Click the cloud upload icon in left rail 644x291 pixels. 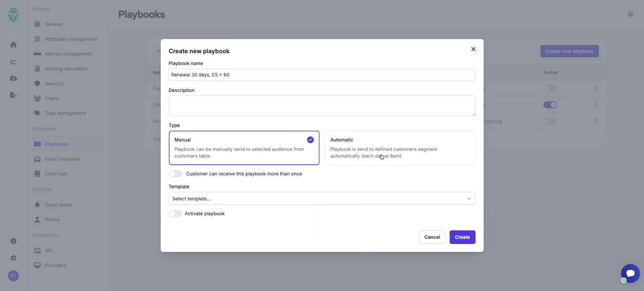[13, 78]
